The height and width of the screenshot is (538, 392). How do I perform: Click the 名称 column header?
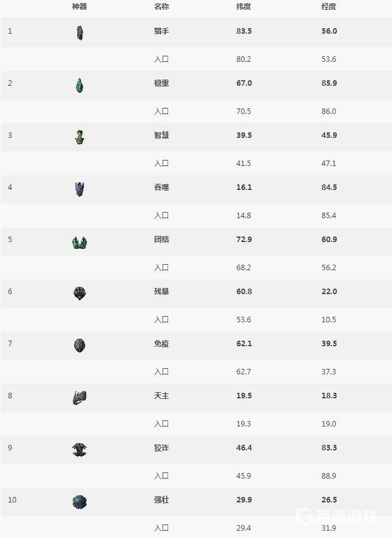tap(161, 7)
